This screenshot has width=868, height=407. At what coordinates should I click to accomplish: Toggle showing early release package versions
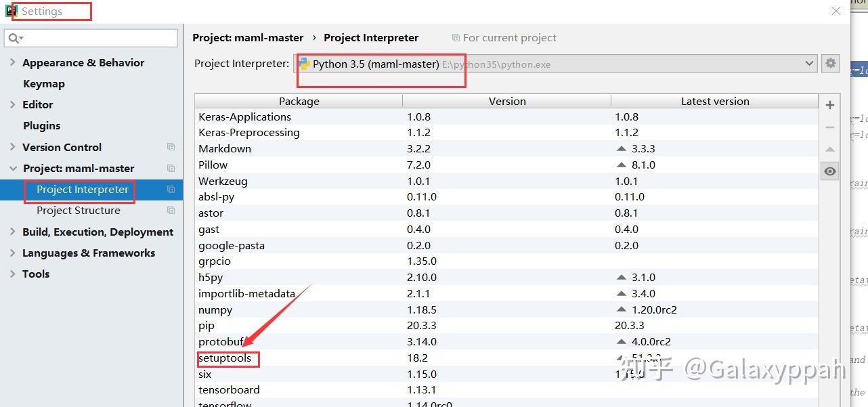click(x=830, y=171)
